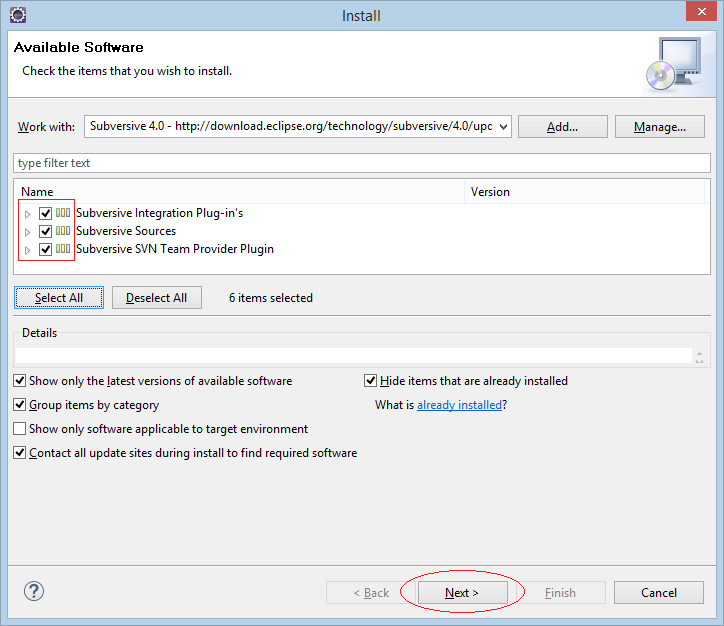Click the Details scroll up arrow
The image size is (724, 626).
[700, 354]
